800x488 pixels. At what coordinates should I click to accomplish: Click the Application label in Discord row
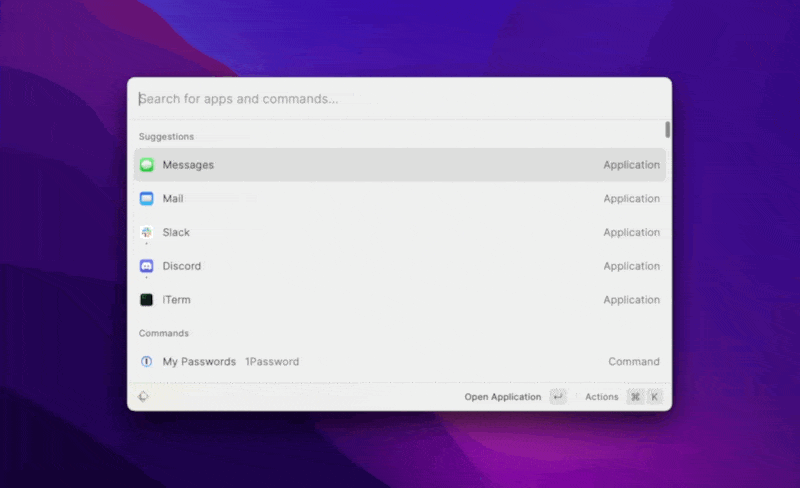pyautogui.click(x=632, y=266)
